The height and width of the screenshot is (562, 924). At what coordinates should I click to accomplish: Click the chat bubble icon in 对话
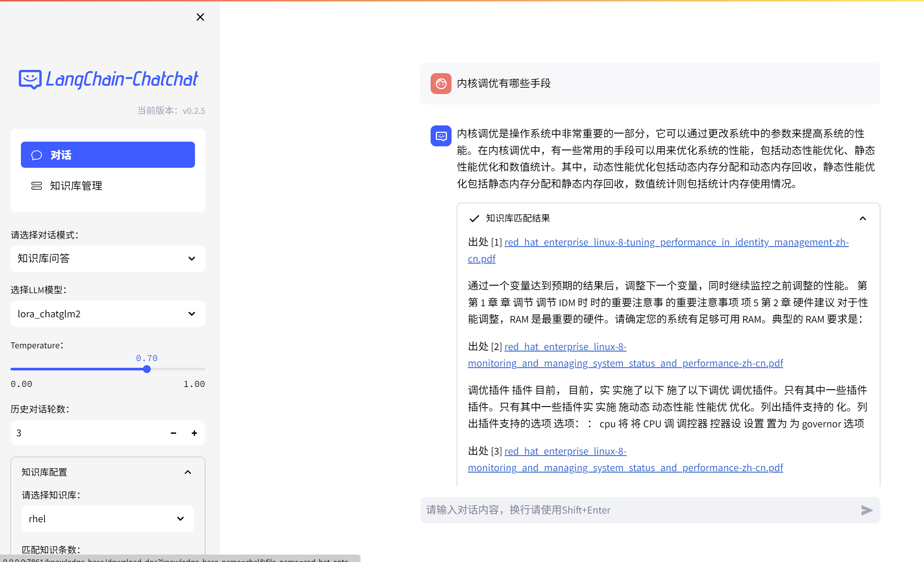tap(36, 155)
